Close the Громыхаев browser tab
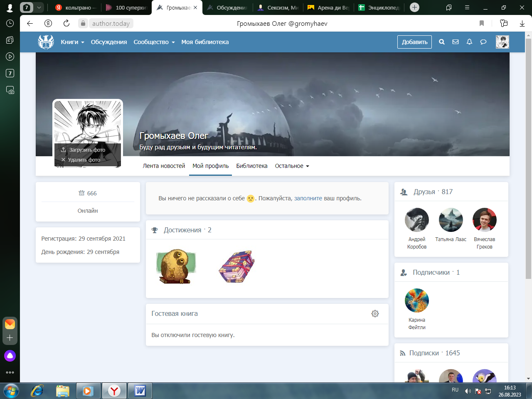Screen dimensions: 532x399 pyautogui.click(x=195, y=7)
